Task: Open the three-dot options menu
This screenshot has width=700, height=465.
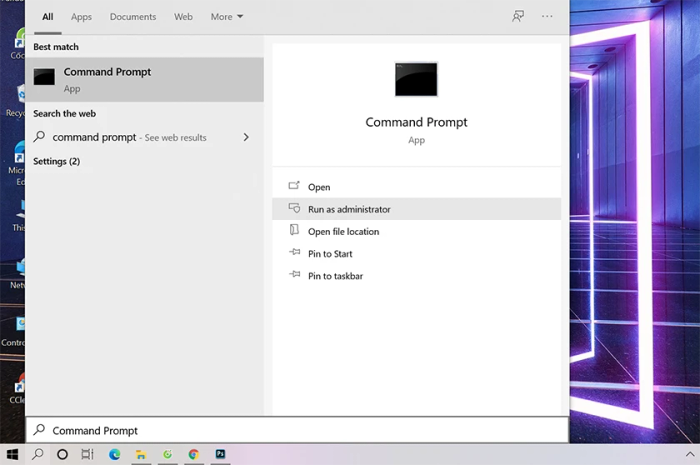Action: coord(547,17)
